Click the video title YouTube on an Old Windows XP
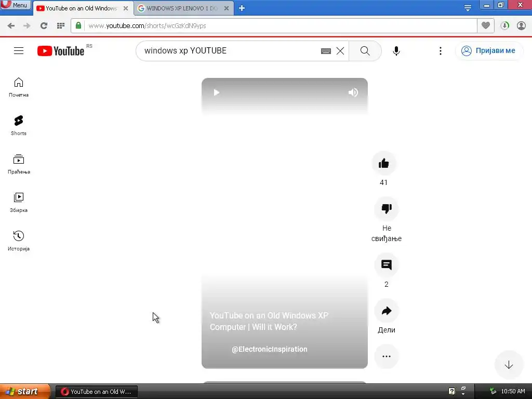Screen dimensions: 532x399 (x=269, y=321)
